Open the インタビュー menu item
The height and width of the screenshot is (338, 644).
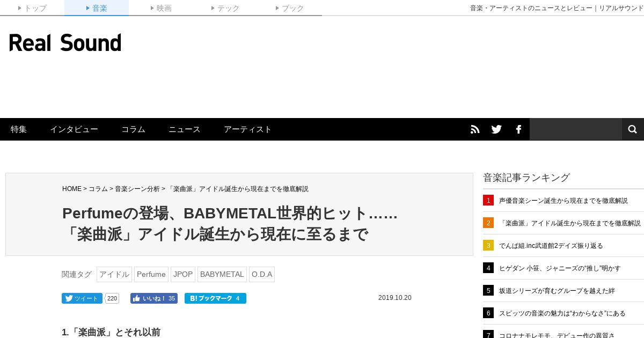74,129
